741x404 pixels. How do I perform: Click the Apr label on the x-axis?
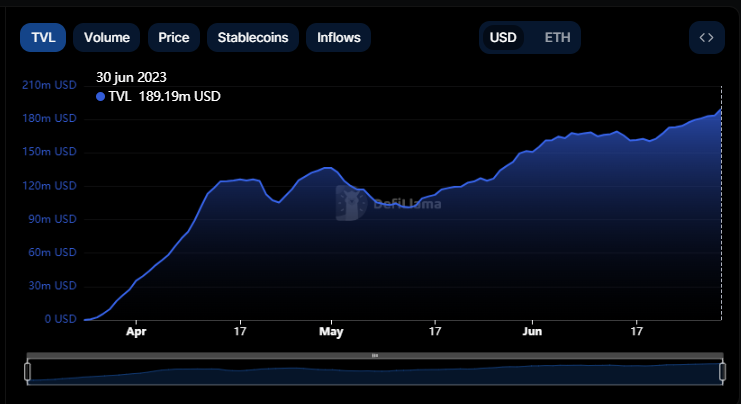coord(136,330)
